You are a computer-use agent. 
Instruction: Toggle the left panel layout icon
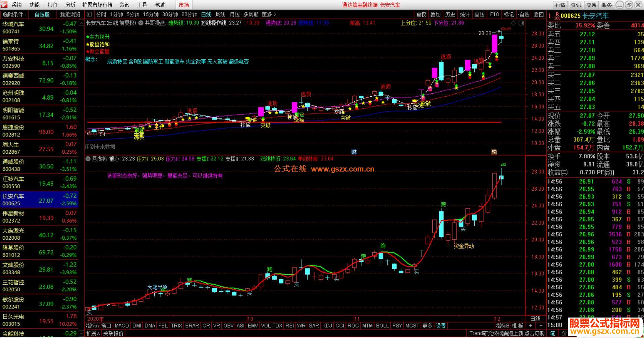click(89, 14)
